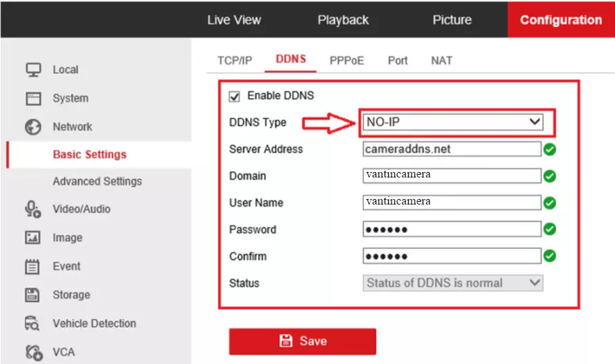The width and height of the screenshot is (615, 364).
Task: Click the DDNS Type label
Action: pyautogui.click(x=258, y=122)
